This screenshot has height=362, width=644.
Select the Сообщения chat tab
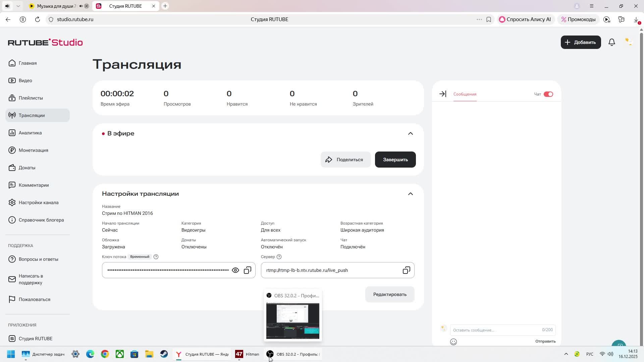tap(465, 94)
